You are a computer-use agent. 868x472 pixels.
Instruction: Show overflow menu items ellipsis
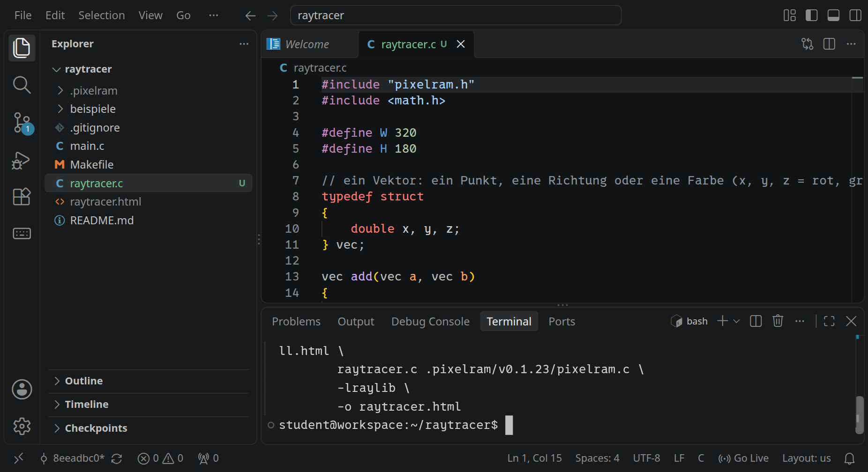(214, 15)
